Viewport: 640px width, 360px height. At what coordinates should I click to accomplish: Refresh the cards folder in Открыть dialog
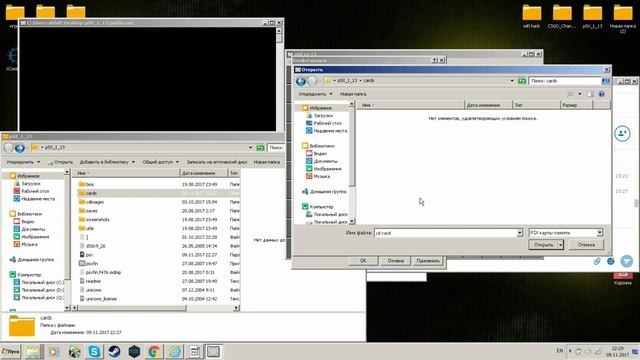(x=522, y=81)
